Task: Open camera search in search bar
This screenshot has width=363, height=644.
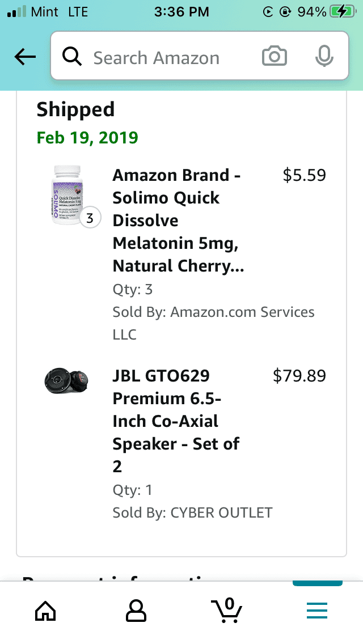Action: pyautogui.click(x=274, y=56)
